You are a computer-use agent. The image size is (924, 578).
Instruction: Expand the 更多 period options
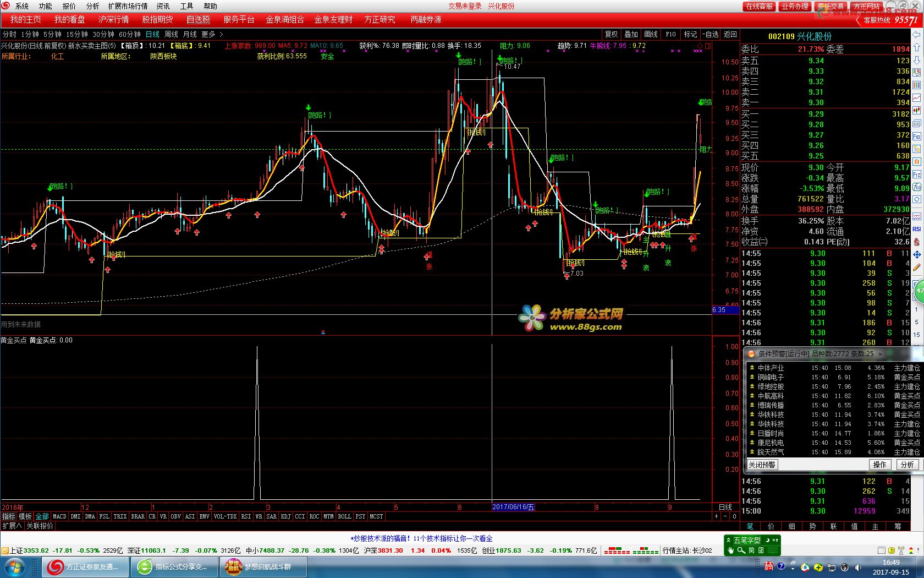pos(212,34)
